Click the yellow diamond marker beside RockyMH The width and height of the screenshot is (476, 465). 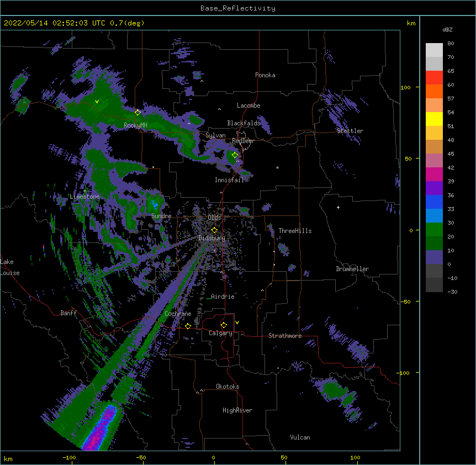click(x=138, y=113)
